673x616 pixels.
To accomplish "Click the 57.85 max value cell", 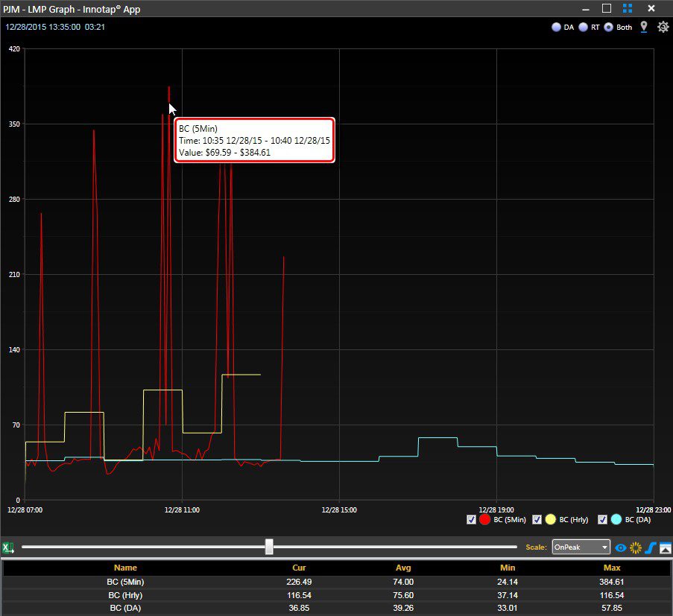I will point(612,608).
